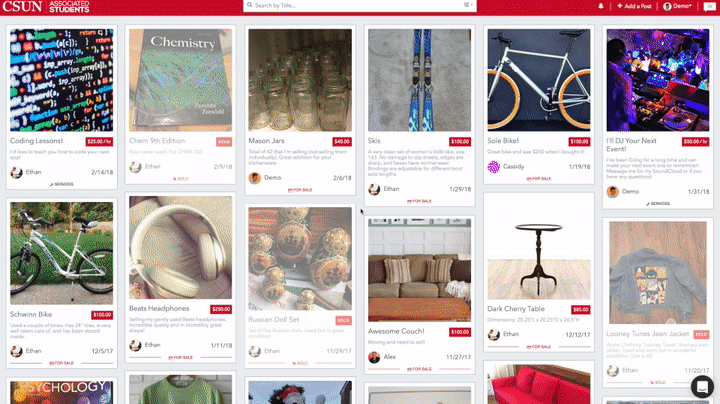Click the For Sale tag under Mason Jars
Image resolution: width=720 pixels, height=404 pixels.
point(300,190)
